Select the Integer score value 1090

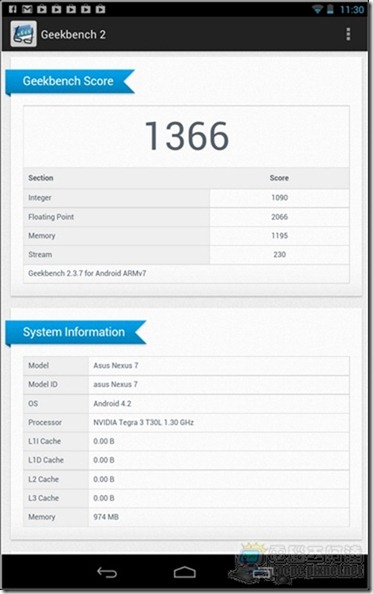coord(279,198)
